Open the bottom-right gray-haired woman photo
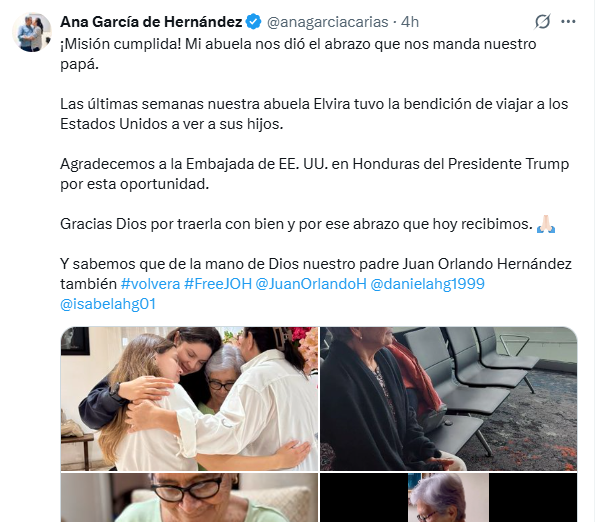This screenshot has width=603, height=522. click(x=448, y=497)
